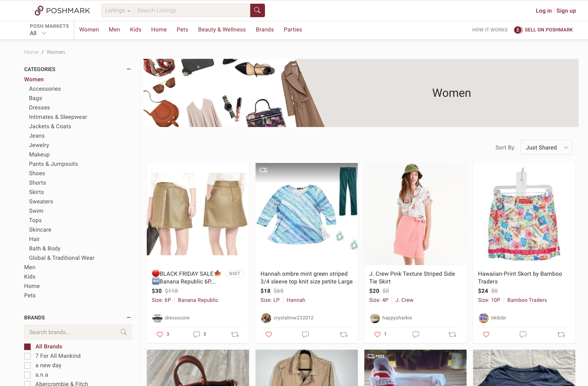Click the Log in link
Image resolution: width=588 pixels, height=386 pixels.
pyautogui.click(x=543, y=11)
